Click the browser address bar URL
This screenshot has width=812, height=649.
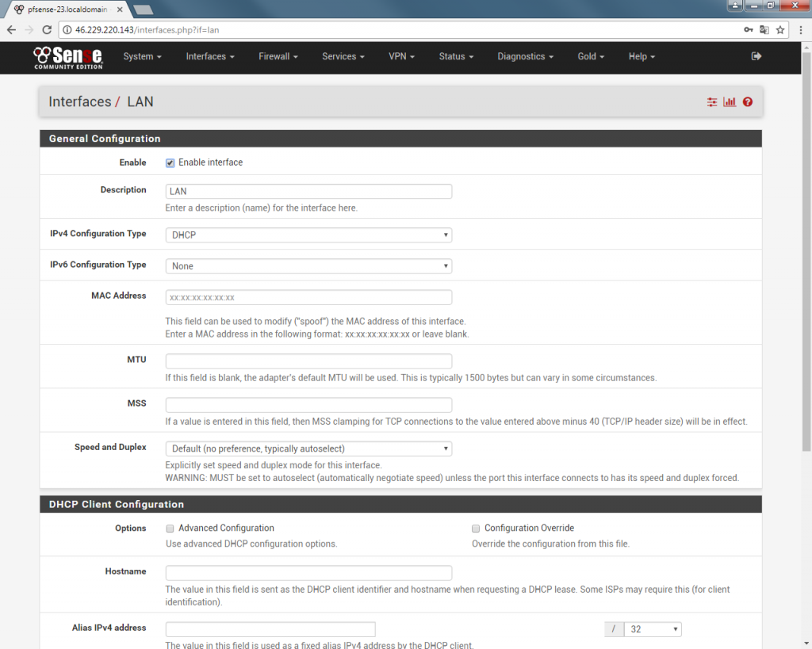point(147,30)
